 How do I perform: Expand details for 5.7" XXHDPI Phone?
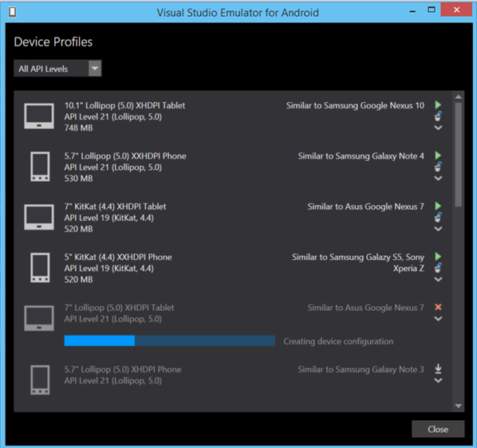438,178
